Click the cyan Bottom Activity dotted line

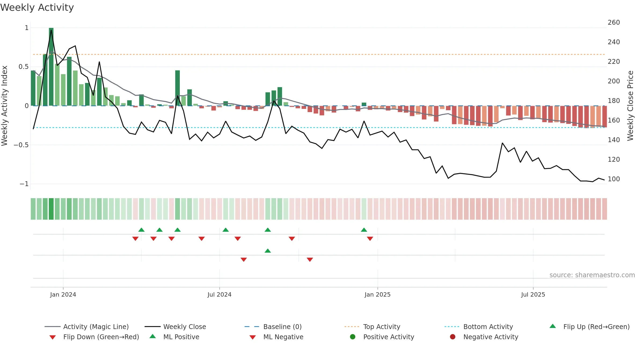pyautogui.click(x=319, y=127)
